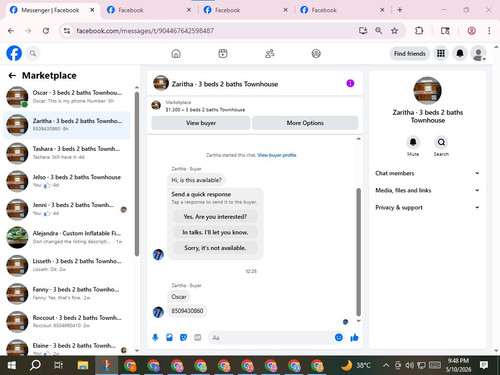
Task: Click the Facebook logo icon
Action: [x=14, y=53]
